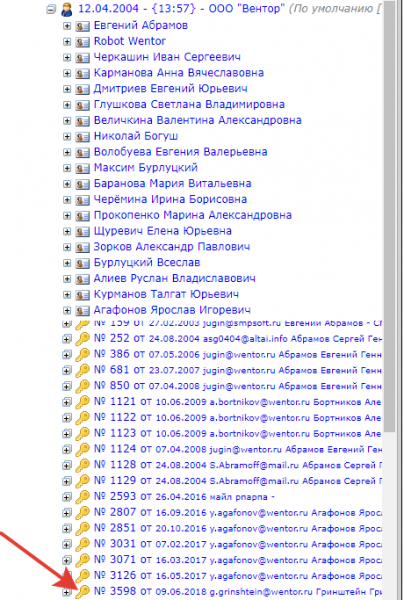Image resolution: width=404 pixels, height=600 pixels.
Task: Click key icon for license № 252
Action: 82,339
